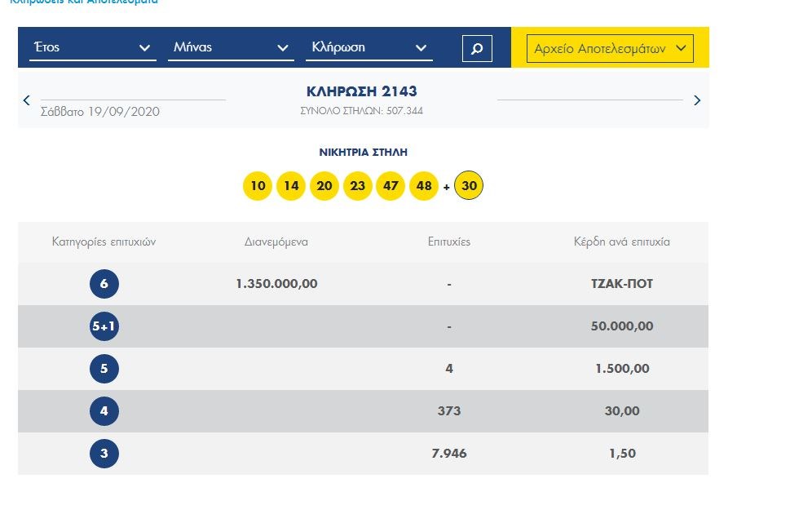Viewport: 812px width, 523px height.
Task: Click the 5+1 category badge
Action: click(x=104, y=326)
